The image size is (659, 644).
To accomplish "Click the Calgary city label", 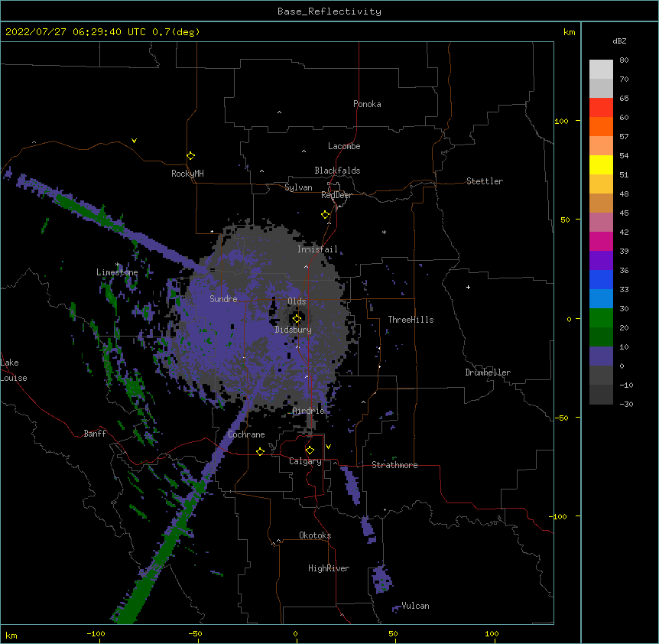I will tap(305, 461).
